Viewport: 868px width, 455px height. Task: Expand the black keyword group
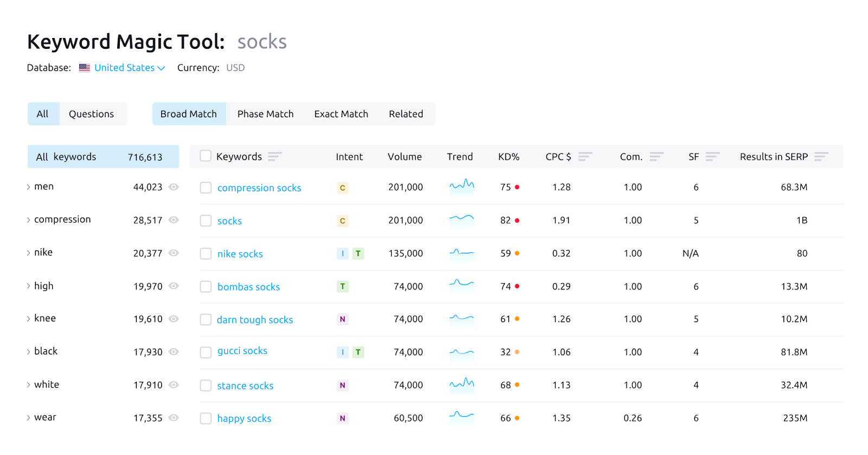coord(28,352)
